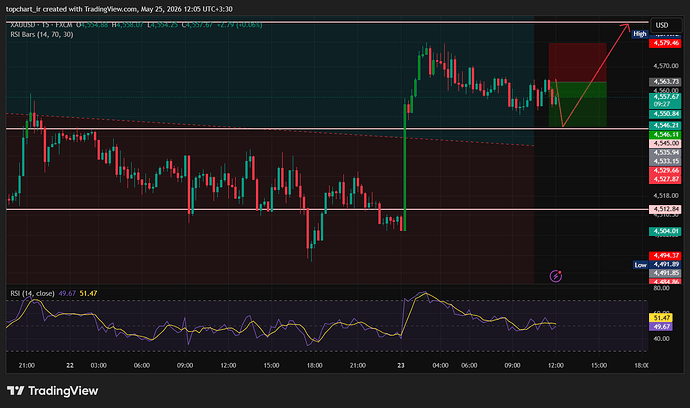Click the 4,579.46 red price tag
The width and height of the screenshot is (690, 408).
pos(665,43)
